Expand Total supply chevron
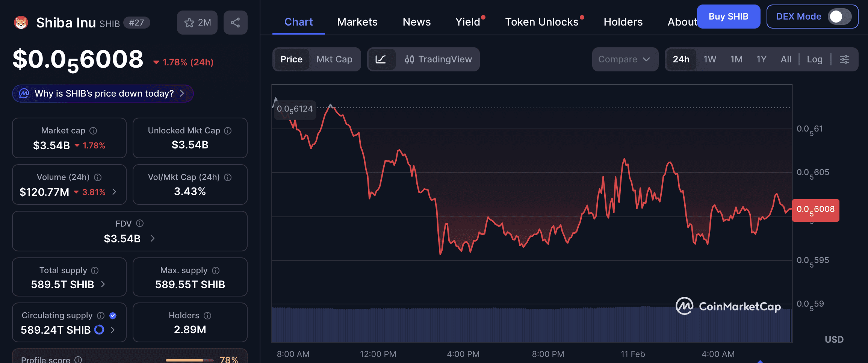Screen dimensions: 868x363 (103, 284)
